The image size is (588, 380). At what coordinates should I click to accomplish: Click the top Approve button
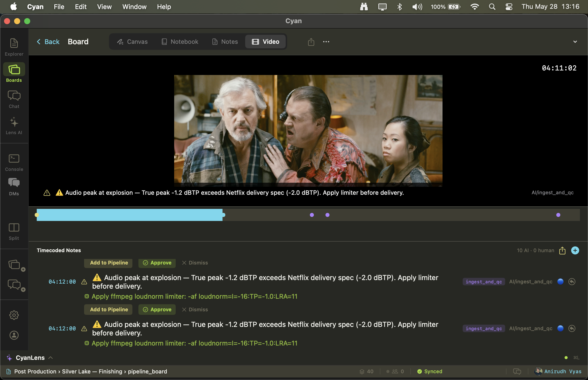157,263
